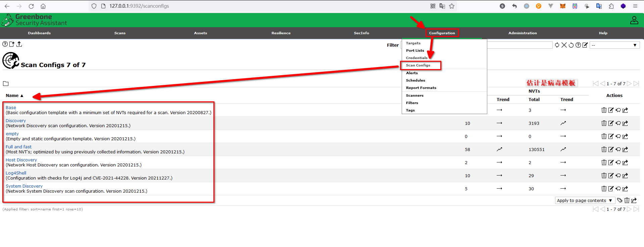Open the saved filter dropdown
Viewport: 644px width, 247px height.
tap(614, 45)
